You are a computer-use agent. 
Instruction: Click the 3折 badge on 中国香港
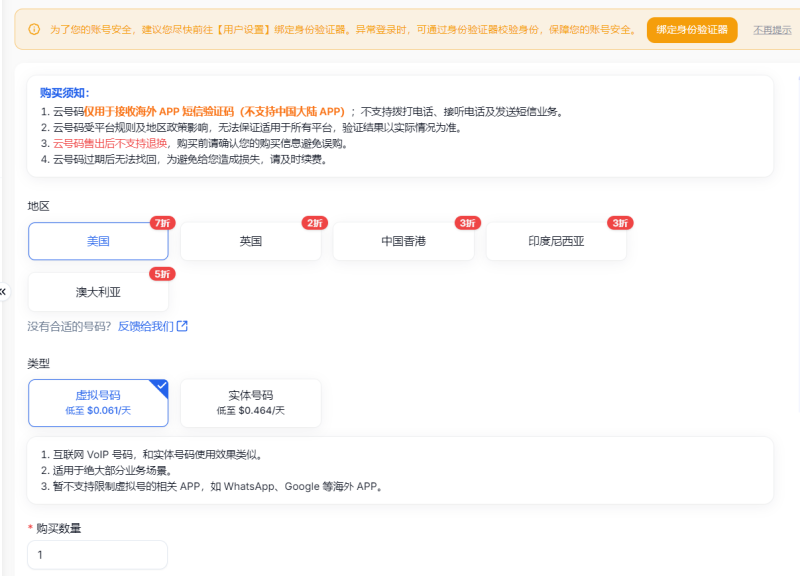click(x=467, y=223)
